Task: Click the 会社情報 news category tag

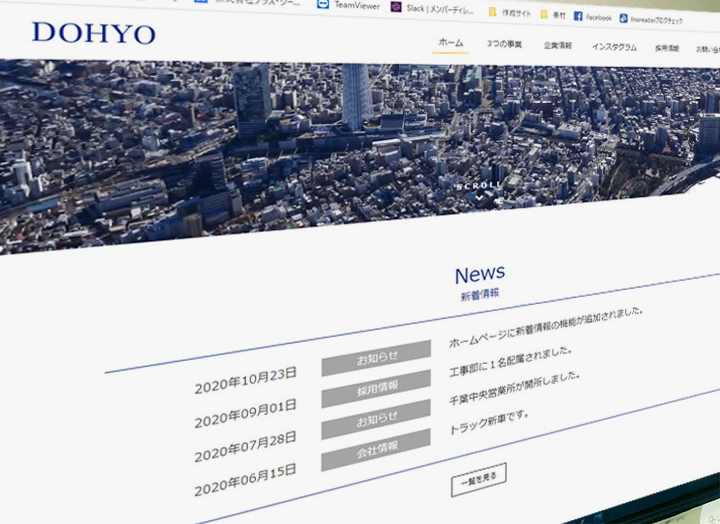Action: click(377, 451)
